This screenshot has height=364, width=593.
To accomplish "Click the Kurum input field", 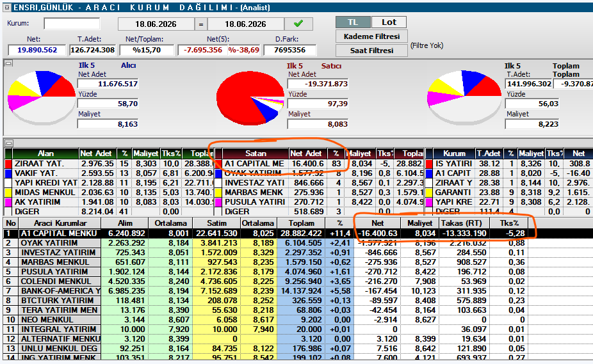I will [72, 24].
